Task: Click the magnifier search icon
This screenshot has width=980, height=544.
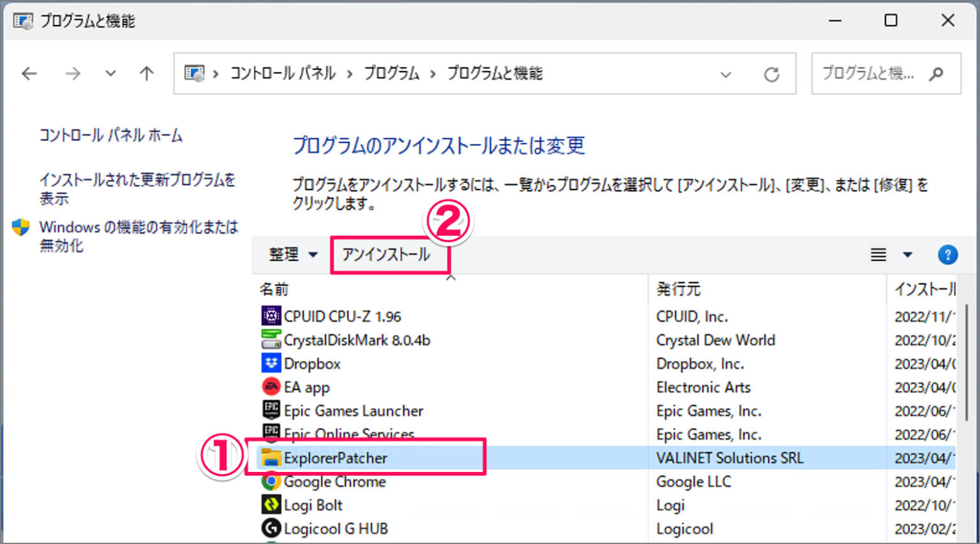Action: 936,74
